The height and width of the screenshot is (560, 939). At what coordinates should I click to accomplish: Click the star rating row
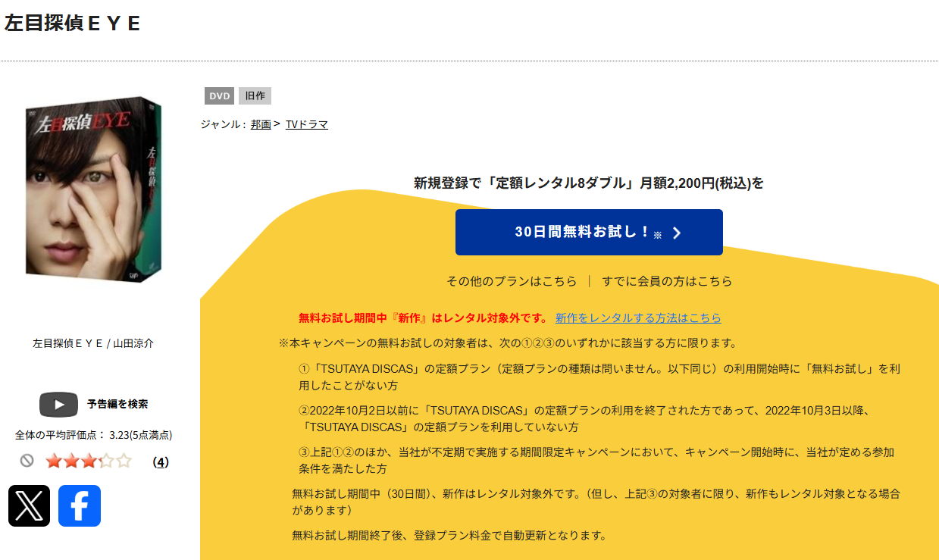pyautogui.click(x=89, y=461)
